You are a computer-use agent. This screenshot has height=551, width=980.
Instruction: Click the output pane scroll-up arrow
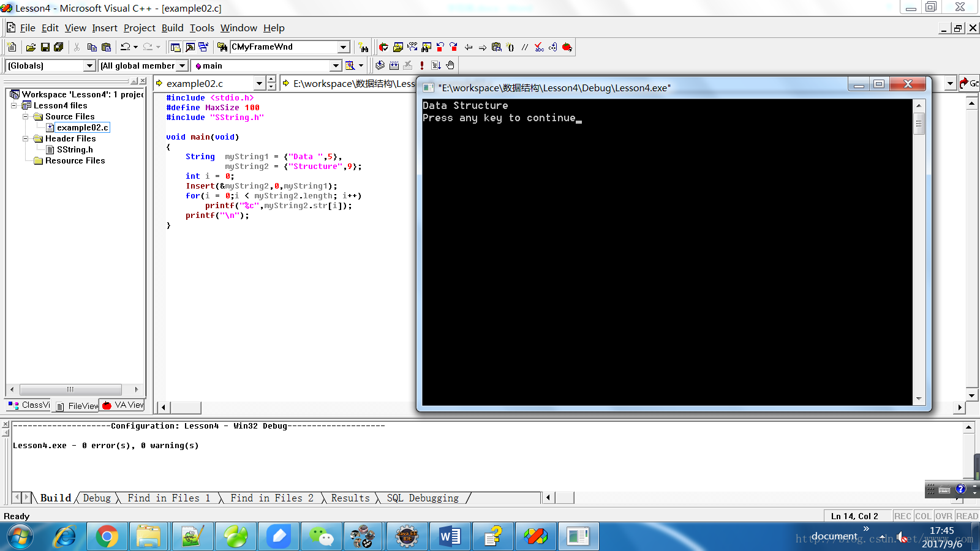[x=968, y=427]
